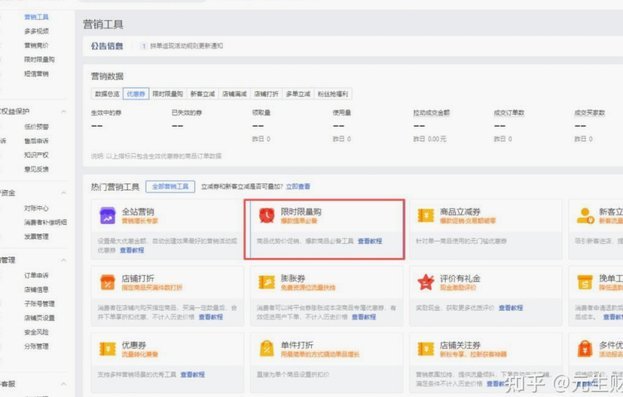Switch to the 数据总览 data tab
Viewport: 623px width, 397px height.
[x=107, y=94]
